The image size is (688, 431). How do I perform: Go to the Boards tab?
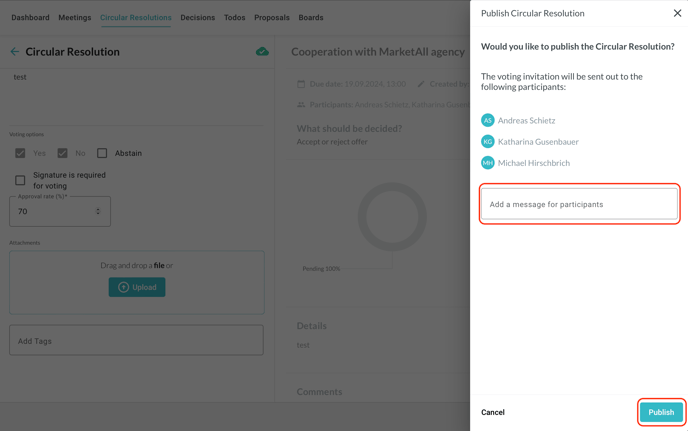[x=310, y=17]
